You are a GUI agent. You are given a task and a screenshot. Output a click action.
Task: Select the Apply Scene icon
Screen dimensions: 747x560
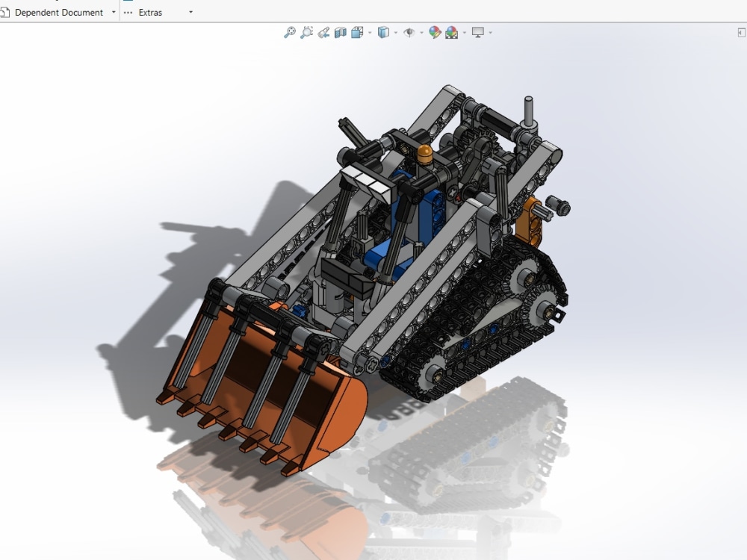(x=451, y=33)
